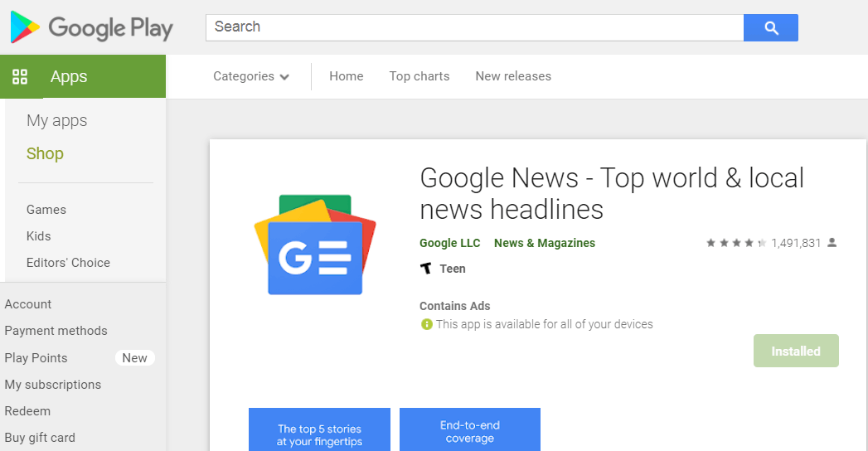The height and width of the screenshot is (451, 868).
Task: Open 'The top 5 stories' screenshot thumbnail
Action: coord(319,429)
